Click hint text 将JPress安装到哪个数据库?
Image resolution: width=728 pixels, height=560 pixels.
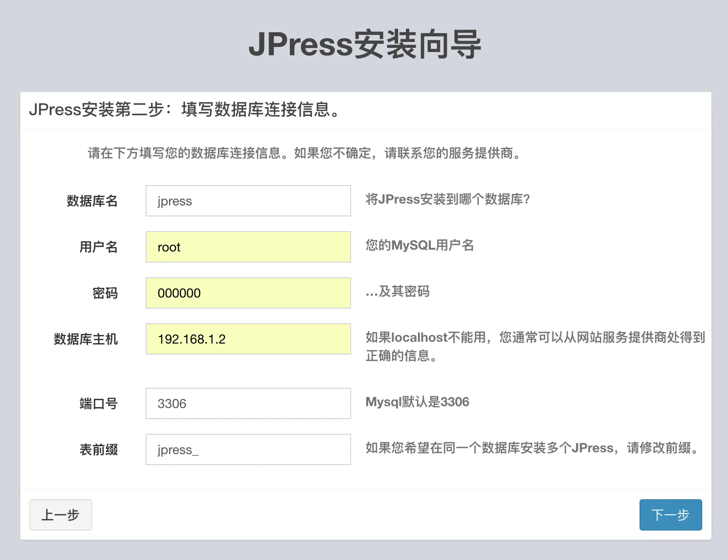click(x=448, y=199)
